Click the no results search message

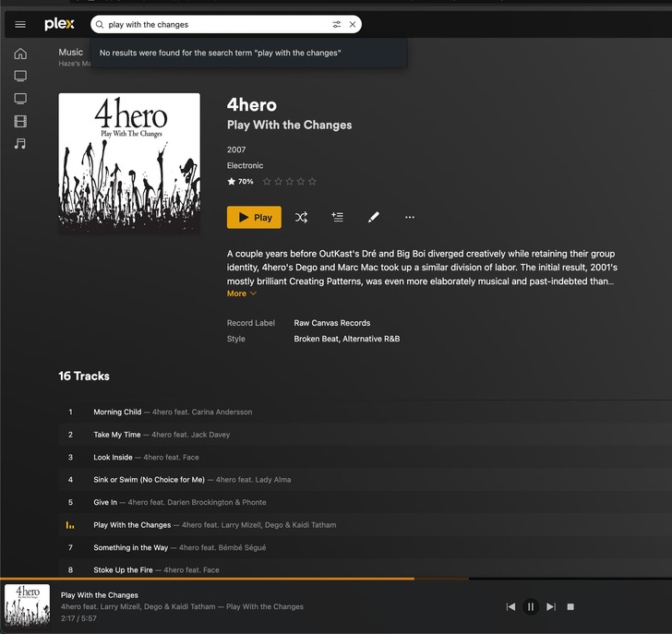(221, 53)
